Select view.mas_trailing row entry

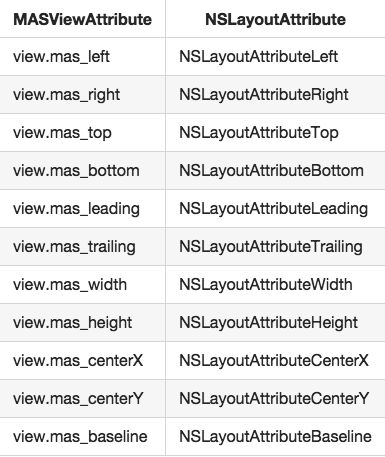[74, 247]
